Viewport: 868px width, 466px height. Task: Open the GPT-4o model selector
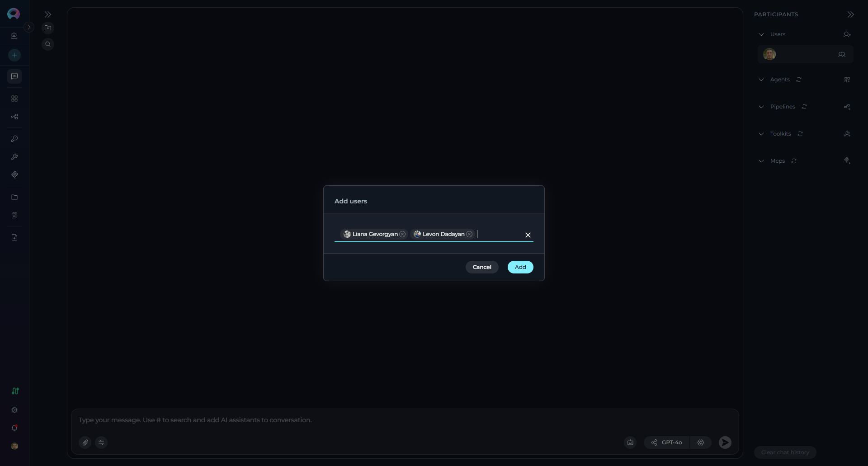pyautogui.click(x=667, y=442)
